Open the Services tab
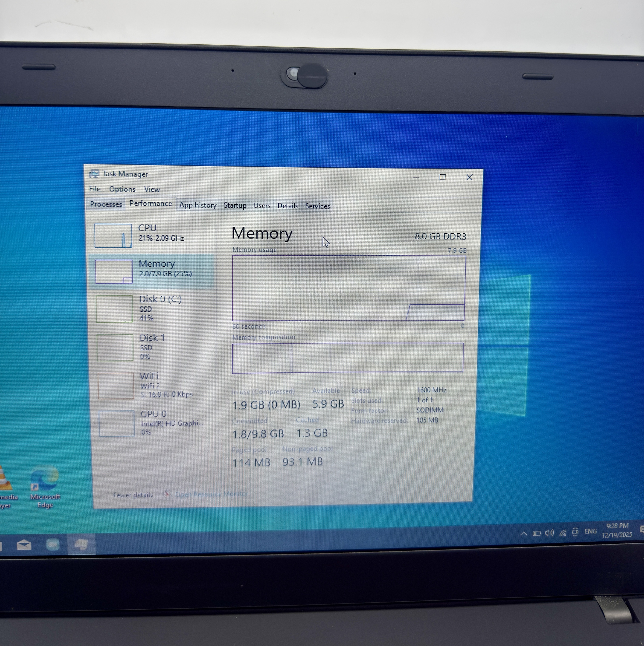644x646 pixels. [x=317, y=206]
